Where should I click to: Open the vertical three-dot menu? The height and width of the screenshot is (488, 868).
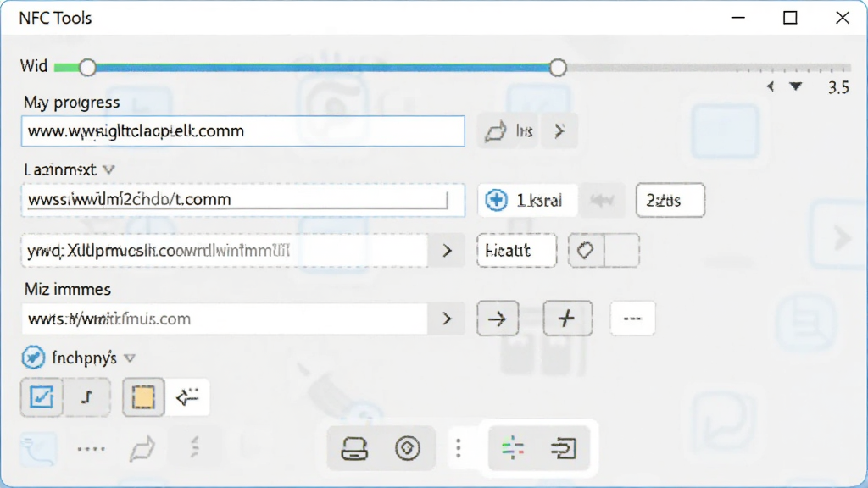click(x=459, y=448)
